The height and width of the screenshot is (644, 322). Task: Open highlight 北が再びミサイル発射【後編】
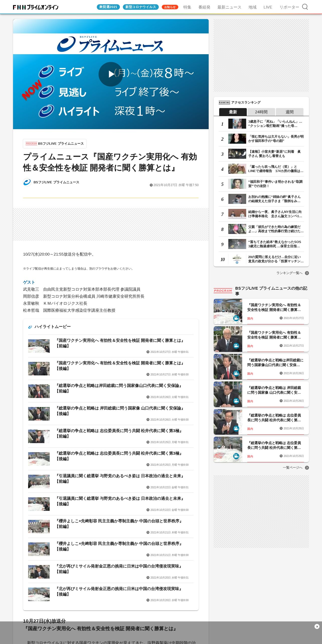[x=111, y=594]
